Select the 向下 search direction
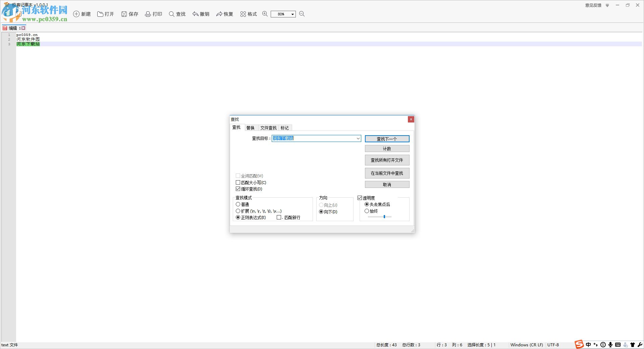 (321, 211)
